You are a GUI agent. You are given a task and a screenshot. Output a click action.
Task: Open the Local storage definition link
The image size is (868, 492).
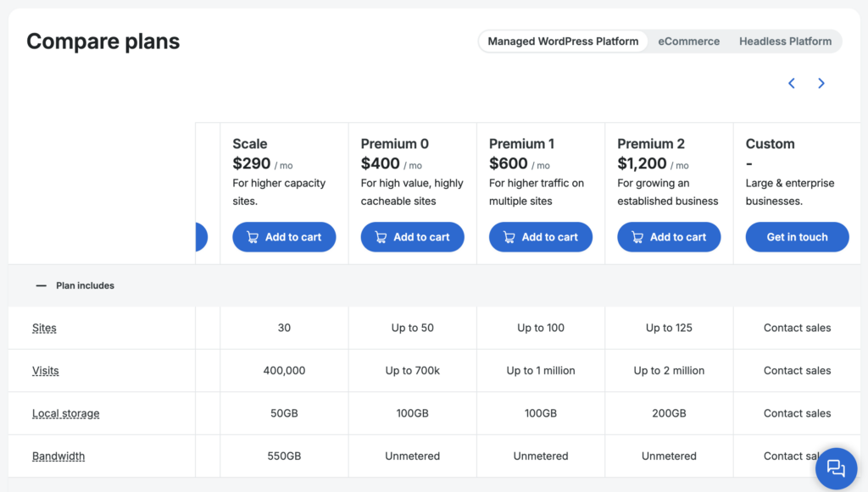pyautogui.click(x=65, y=413)
